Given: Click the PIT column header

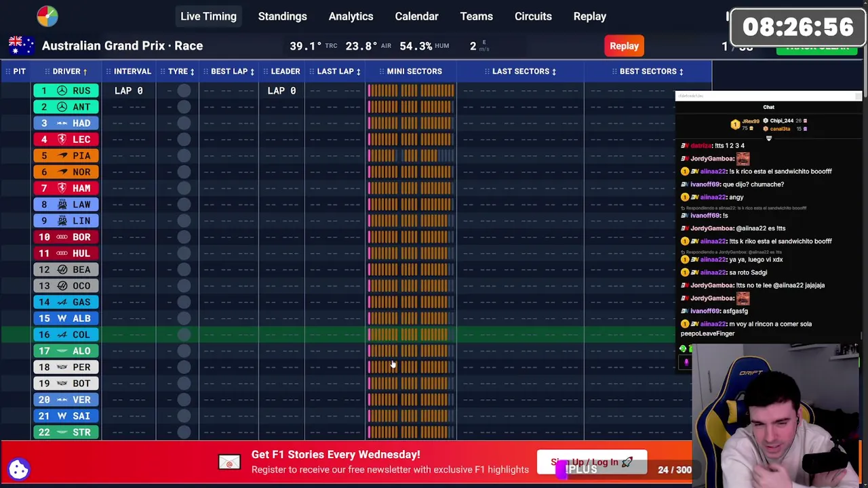Looking at the screenshot, I should coord(16,71).
